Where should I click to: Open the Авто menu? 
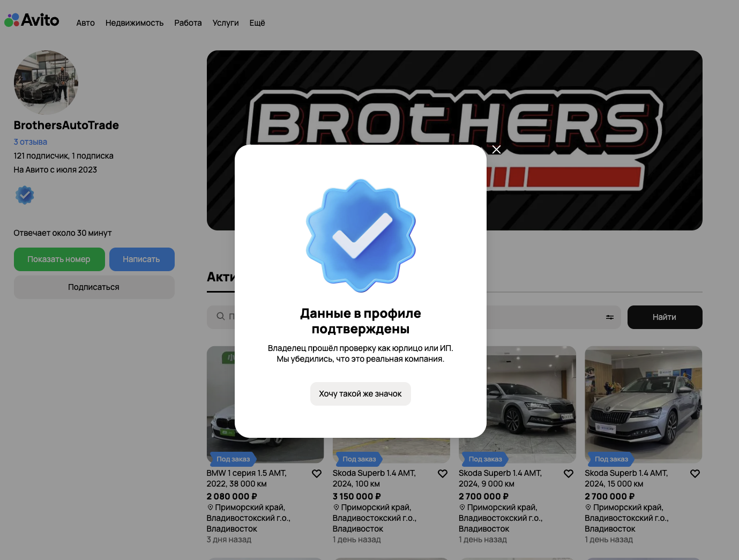pos(85,23)
